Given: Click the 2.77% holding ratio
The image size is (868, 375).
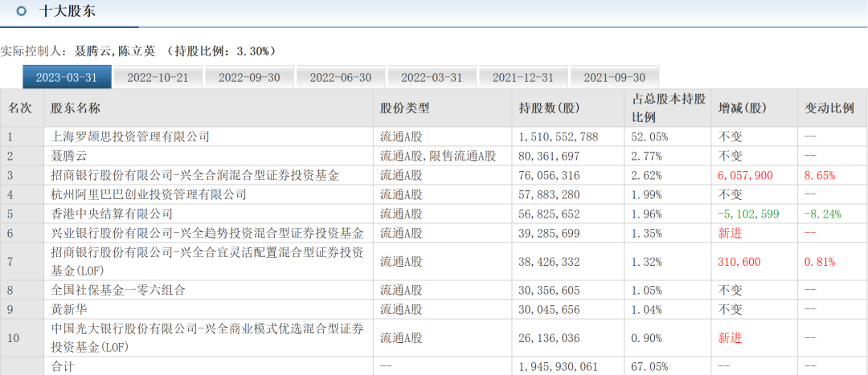Looking at the screenshot, I should pos(647,156).
